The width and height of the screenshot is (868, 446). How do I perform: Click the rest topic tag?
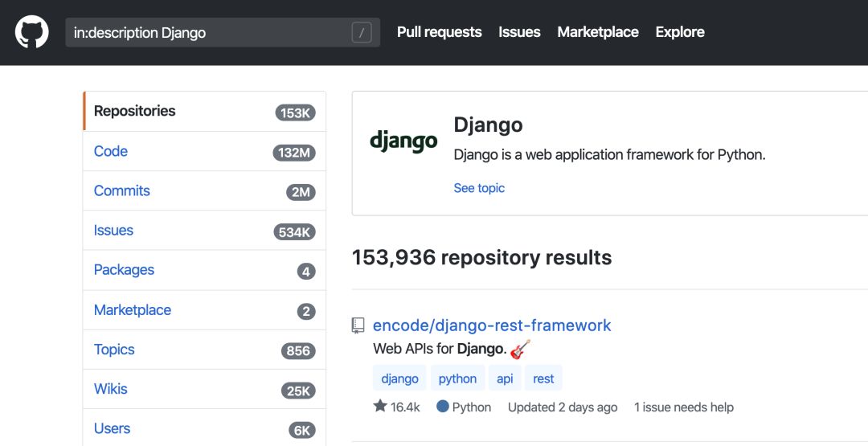[x=543, y=378]
